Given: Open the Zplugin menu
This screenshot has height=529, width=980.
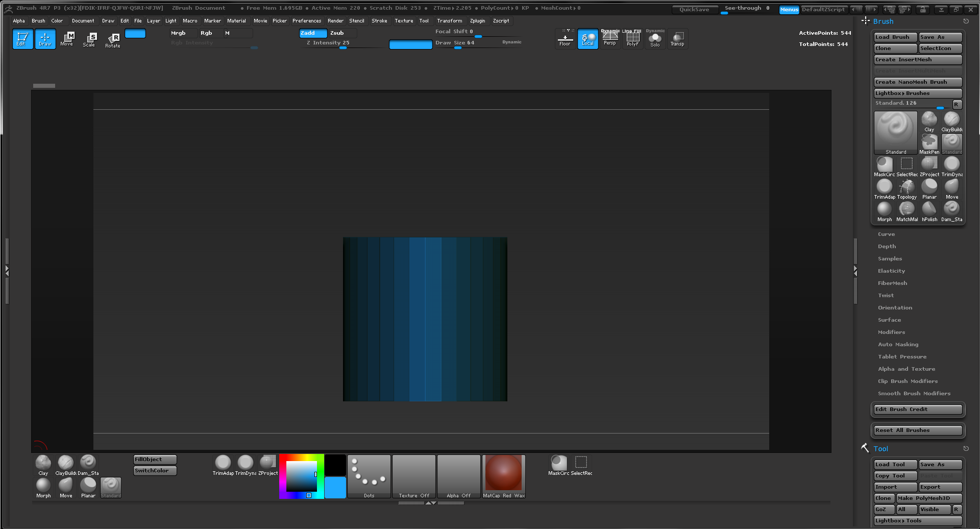Looking at the screenshot, I should coord(477,21).
